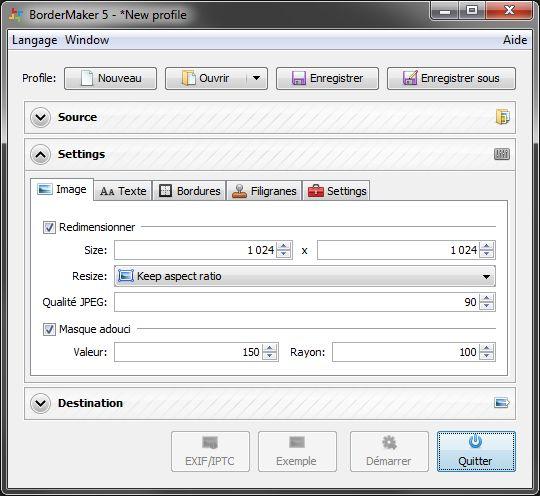This screenshot has width=540, height=496.
Task: Click the EXIF/IPTC button
Action: (210, 451)
